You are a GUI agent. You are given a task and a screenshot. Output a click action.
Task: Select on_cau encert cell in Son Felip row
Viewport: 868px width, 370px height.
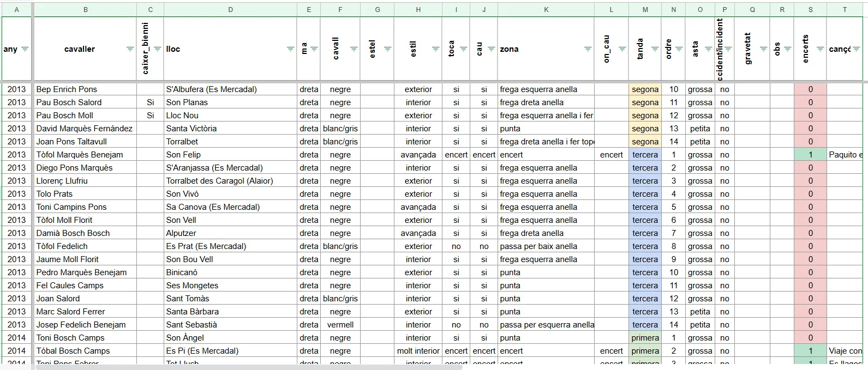pyautogui.click(x=611, y=155)
